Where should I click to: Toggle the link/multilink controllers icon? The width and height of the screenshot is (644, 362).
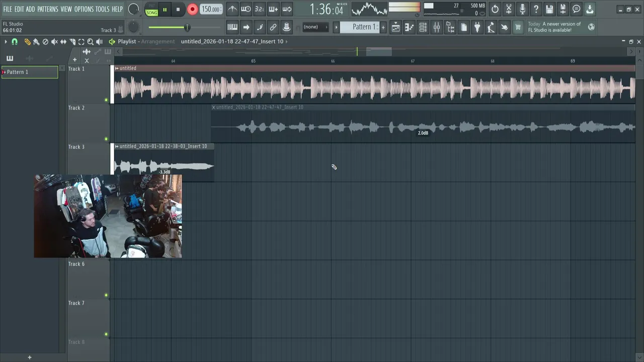[x=273, y=27]
